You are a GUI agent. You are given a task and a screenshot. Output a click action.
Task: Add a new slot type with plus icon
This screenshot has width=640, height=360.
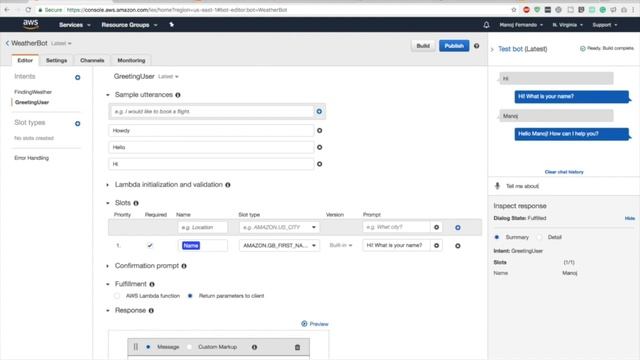[78, 123]
